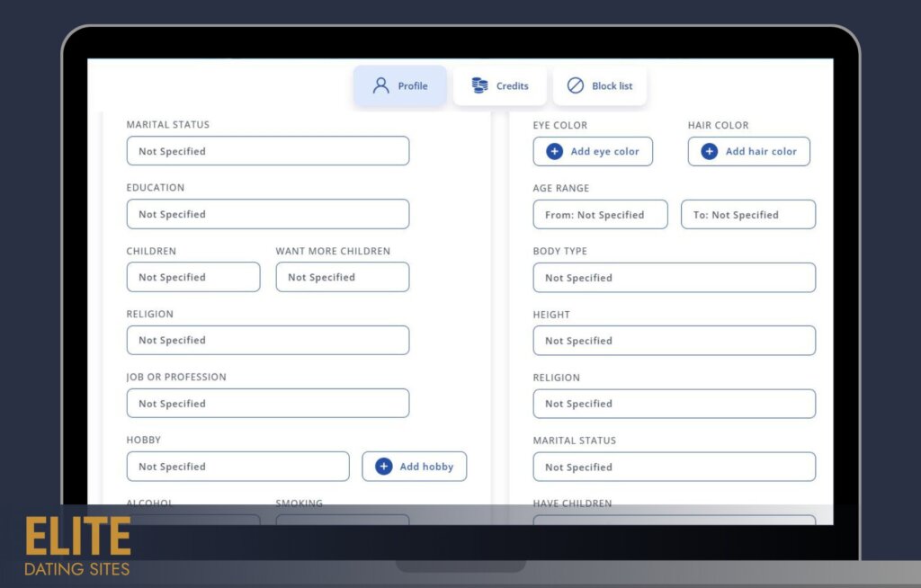Open the left Marital Status dropdown

(267, 151)
